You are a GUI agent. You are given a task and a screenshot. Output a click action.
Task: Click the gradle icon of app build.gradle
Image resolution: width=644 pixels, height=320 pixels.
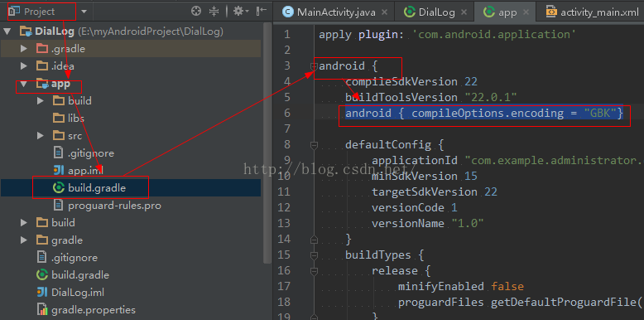[59, 188]
